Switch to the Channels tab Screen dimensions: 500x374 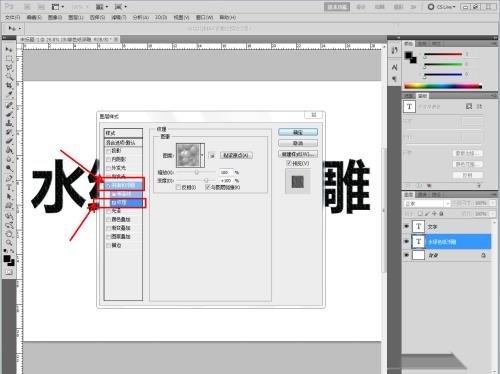tap(422, 195)
